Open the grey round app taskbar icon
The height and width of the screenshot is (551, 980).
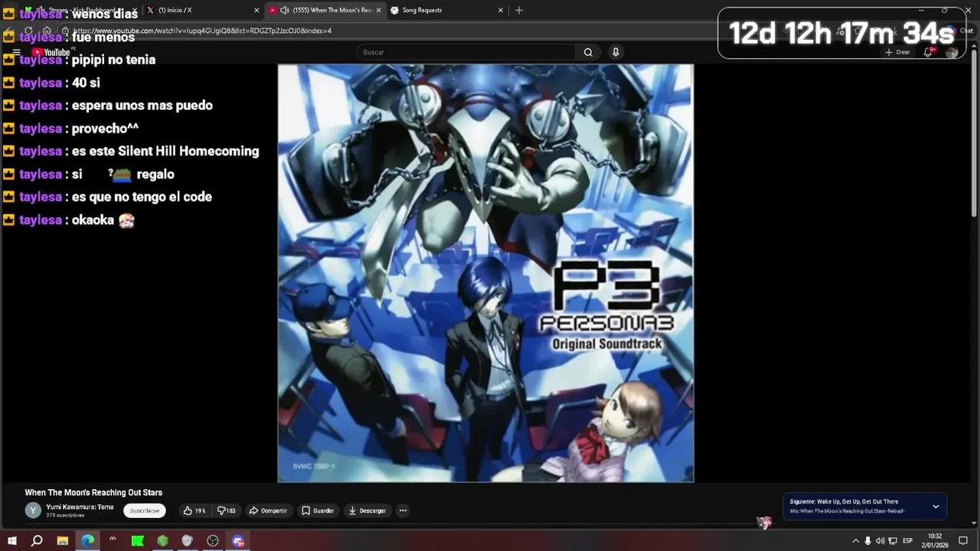click(x=188, y=541)
